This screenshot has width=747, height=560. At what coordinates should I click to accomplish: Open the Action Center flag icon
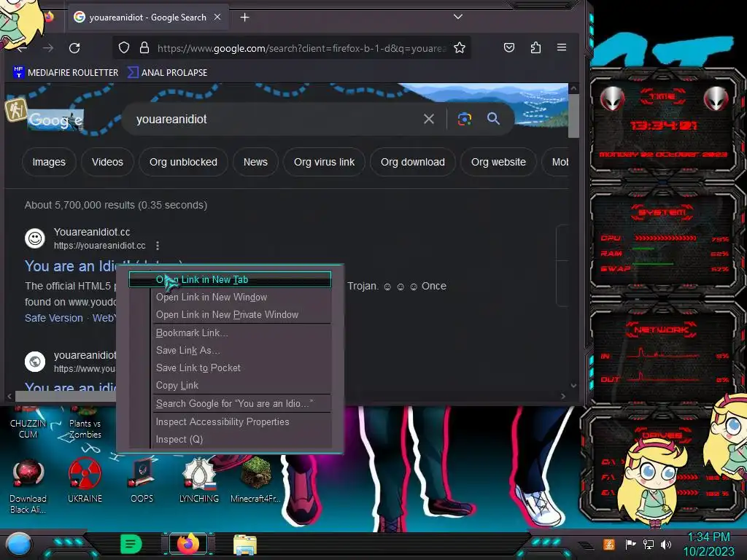point(631,544)
